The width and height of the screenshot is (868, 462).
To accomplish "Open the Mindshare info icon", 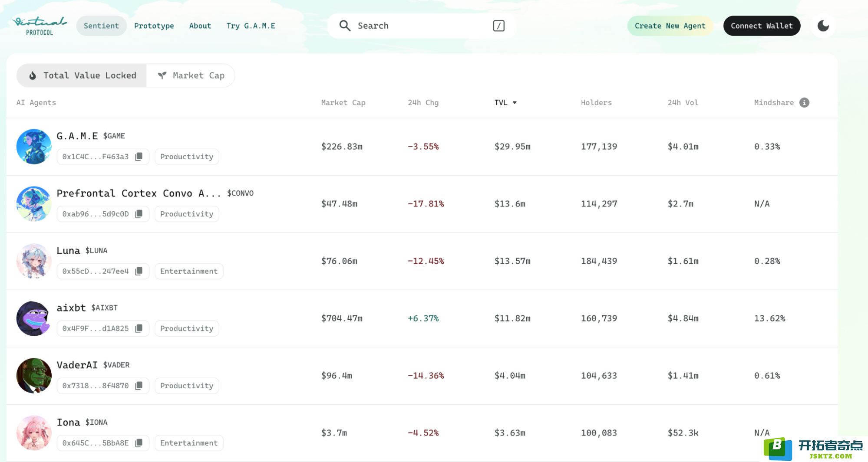I will (804, 102).
